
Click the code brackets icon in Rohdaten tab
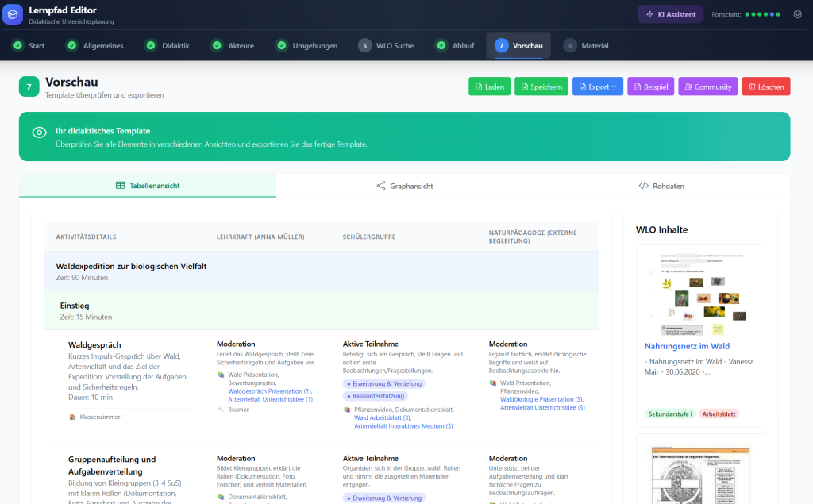643,186
